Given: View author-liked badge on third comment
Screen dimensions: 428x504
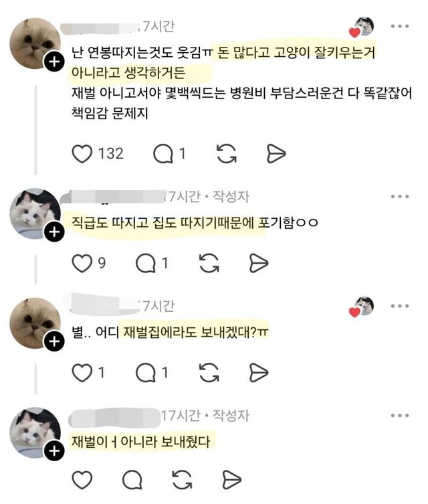Looking at the screenshot, I should point(362,307).
